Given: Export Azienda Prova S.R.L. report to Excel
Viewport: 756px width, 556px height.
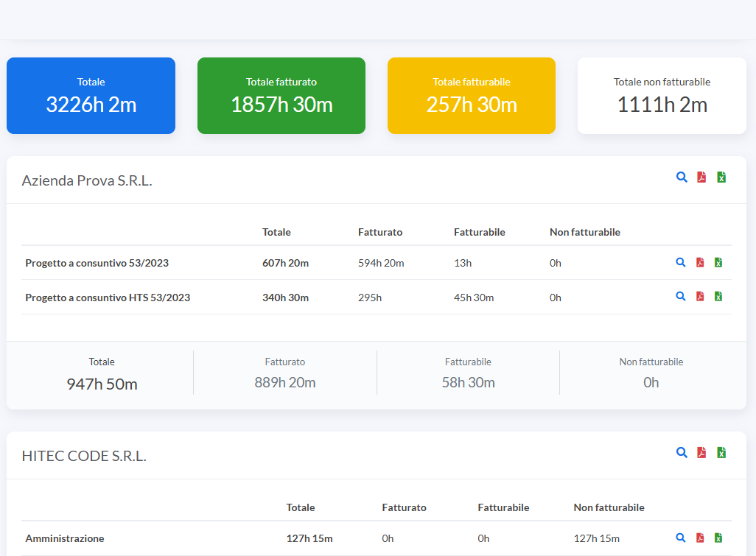Looking at the screenshot, I should click(721, 177).
